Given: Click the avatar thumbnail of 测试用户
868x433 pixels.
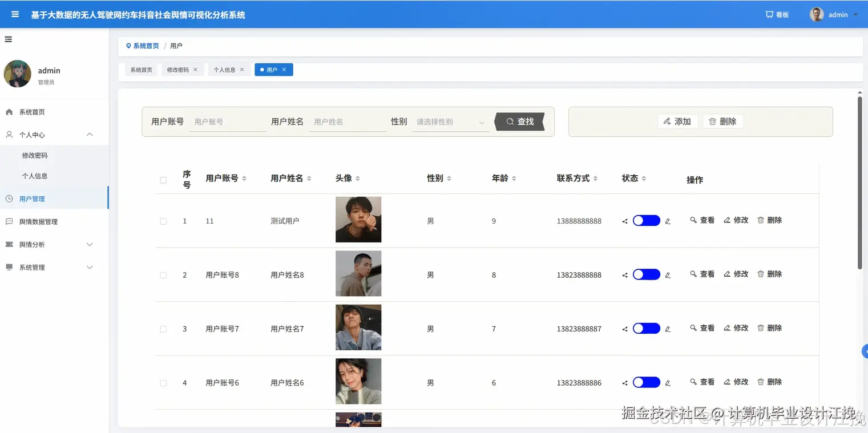Looking at the screenshot, I should (358, 220).
